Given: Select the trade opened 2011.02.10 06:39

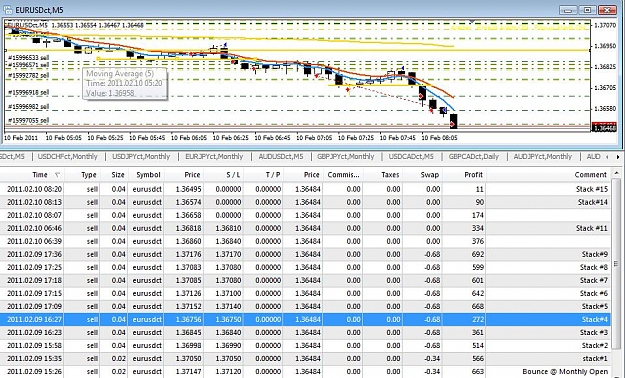Looking at the screenshot, I should (305, 241).
